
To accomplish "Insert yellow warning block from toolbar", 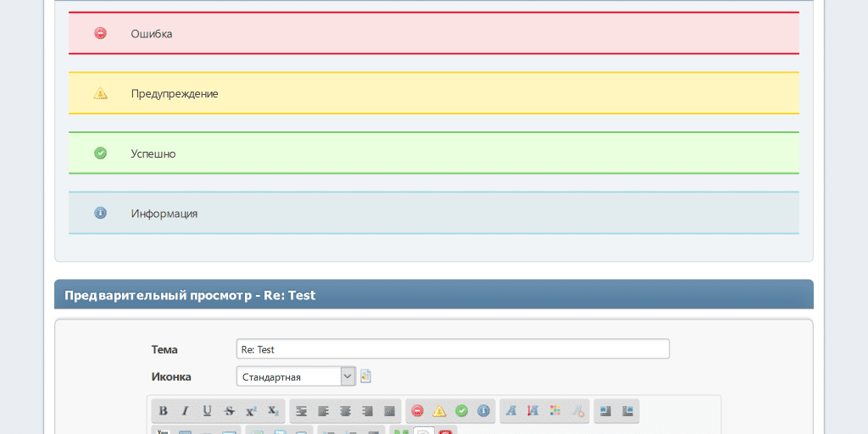I will [439, 411].
